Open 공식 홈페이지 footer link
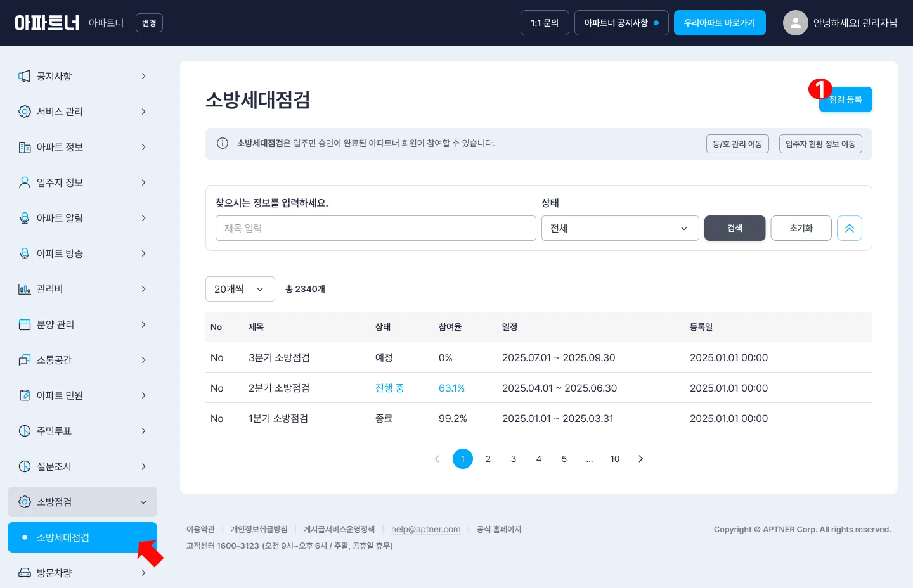Image resolution: width=913 pixels, height=588 pixels. pyautogui.click(x=499, y=529)
